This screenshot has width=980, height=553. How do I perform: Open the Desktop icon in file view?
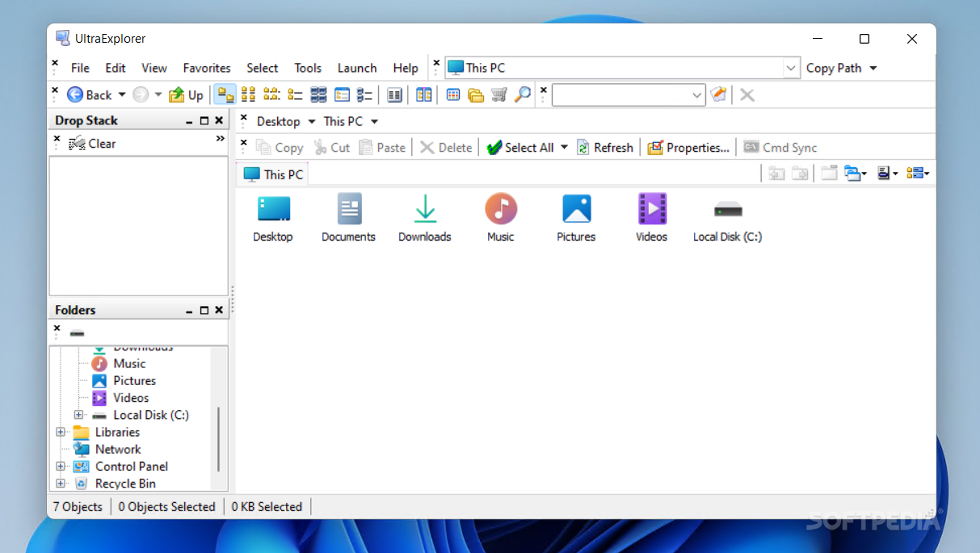click(273, 218)
